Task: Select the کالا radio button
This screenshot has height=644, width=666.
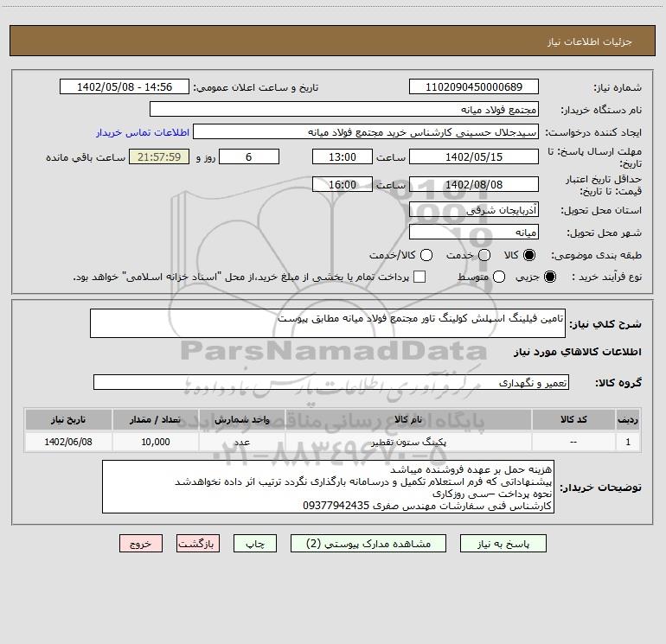Action: pos(529,255)
